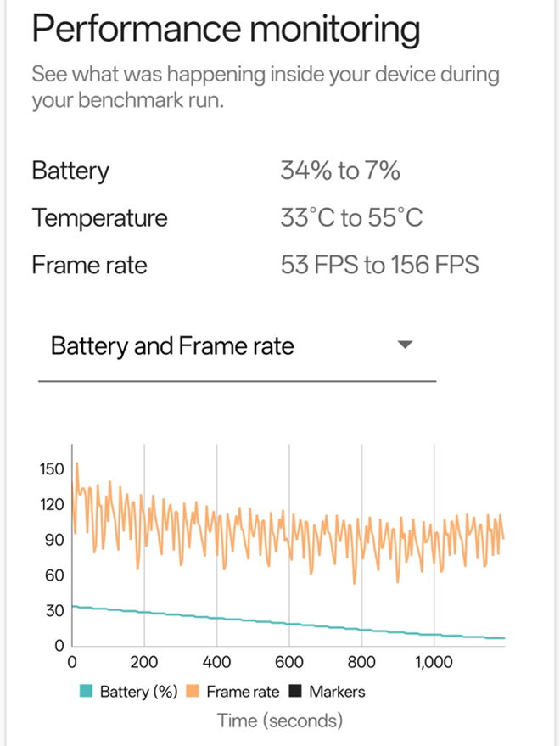Click the Time (seconds) axis title
The height and width of the screenshot is (746, 560).
[x=280, y=721]
